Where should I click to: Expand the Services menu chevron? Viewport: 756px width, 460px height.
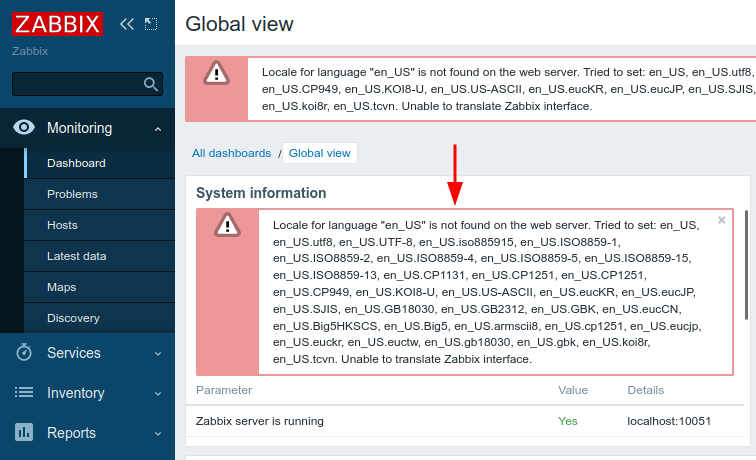point(158,354)
